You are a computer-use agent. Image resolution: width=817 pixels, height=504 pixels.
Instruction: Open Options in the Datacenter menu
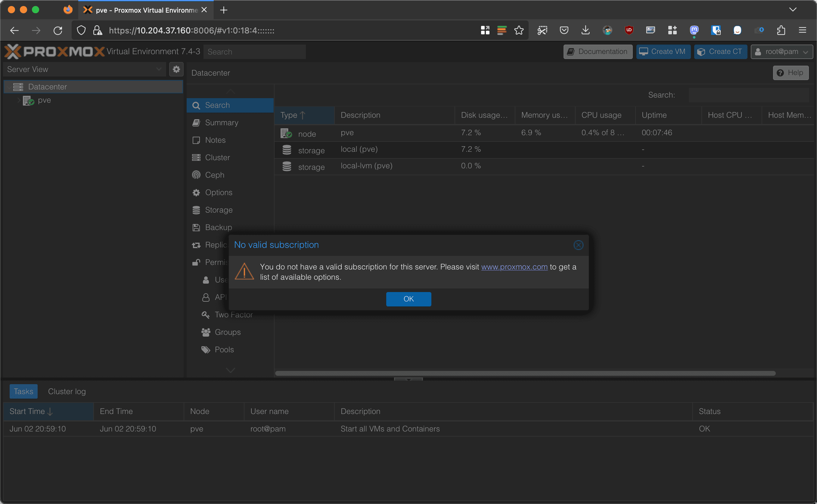click(230, 192)
